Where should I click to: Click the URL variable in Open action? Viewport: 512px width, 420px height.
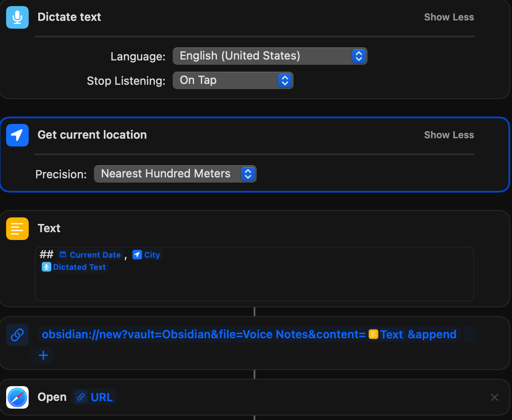[x=94, y=397]
